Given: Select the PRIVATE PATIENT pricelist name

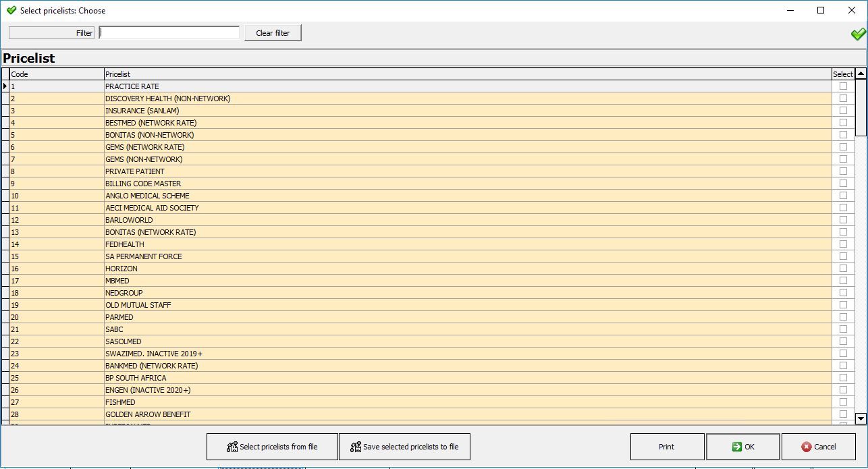Looking at the screenshot, I should (x=134, y=171).
